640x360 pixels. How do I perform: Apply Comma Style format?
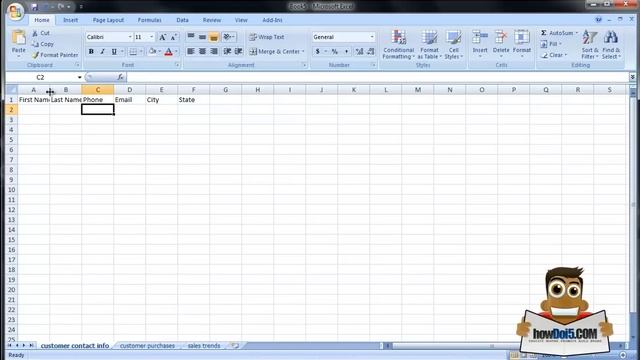point(347,51)
